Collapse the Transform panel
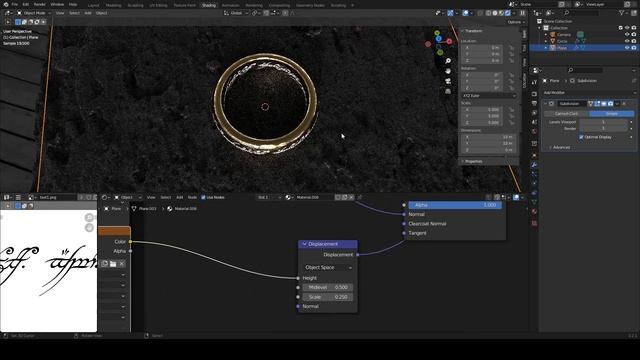Image resolution: width=640 pixels, height=360 pixels. tap(473, 31)
